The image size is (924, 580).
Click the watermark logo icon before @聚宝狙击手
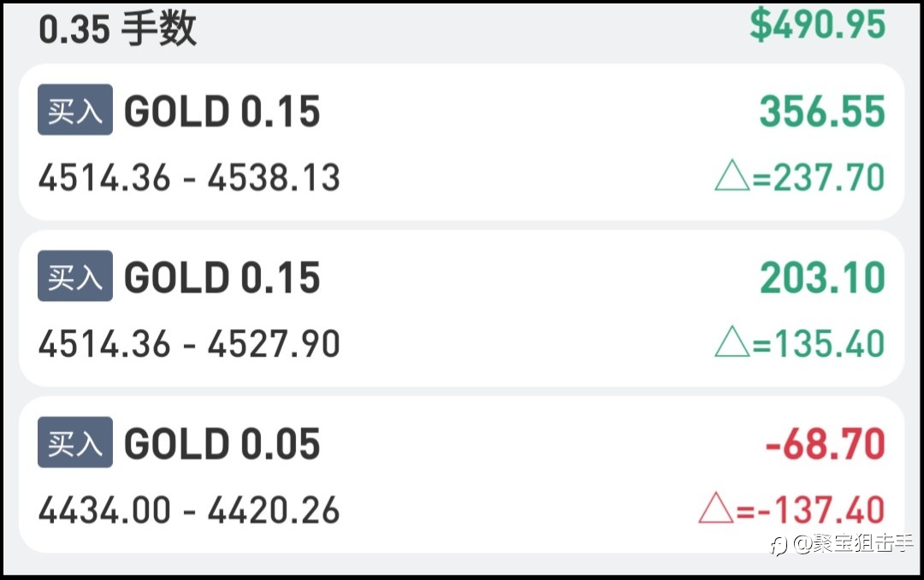[779, 545]
